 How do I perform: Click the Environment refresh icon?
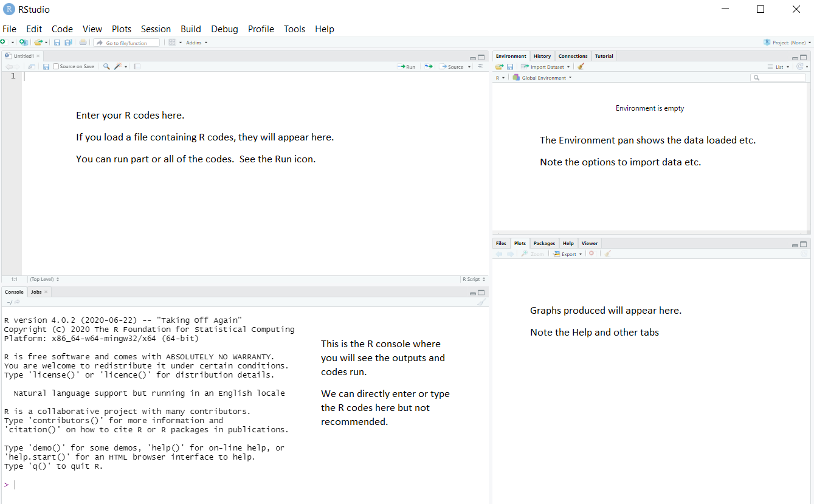click(x=800, y=67)
